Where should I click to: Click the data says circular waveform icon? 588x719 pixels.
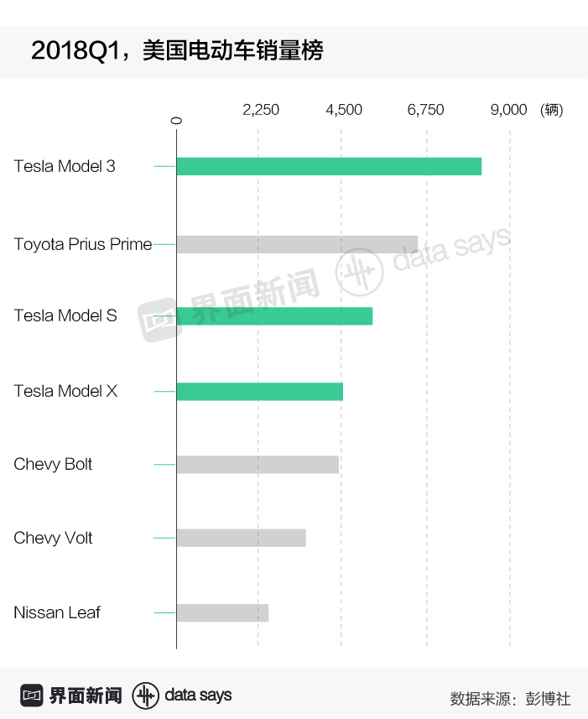pos(146,696)
